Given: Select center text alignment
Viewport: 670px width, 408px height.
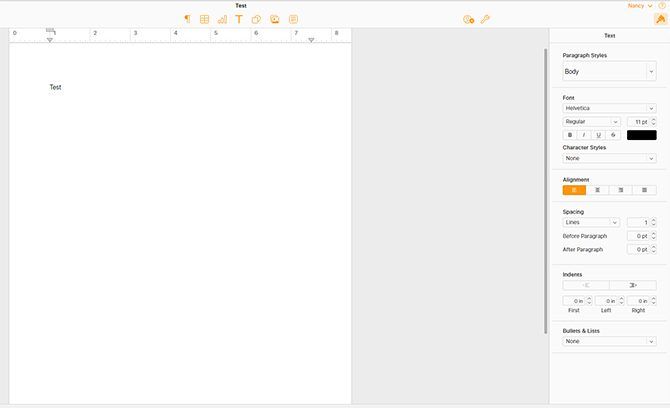Looking at the screenshot, I should point(598,190).
